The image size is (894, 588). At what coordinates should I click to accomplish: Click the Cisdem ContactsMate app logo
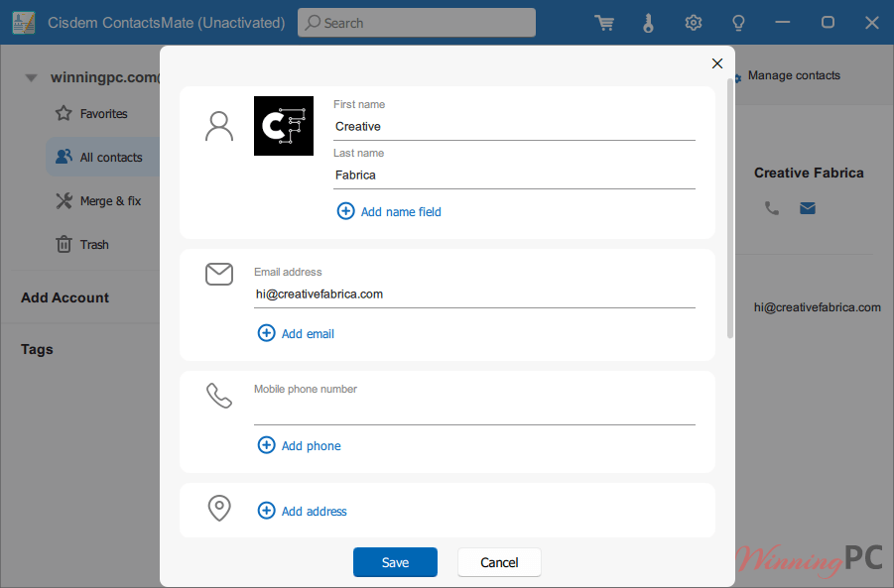(x=24, y=23)
